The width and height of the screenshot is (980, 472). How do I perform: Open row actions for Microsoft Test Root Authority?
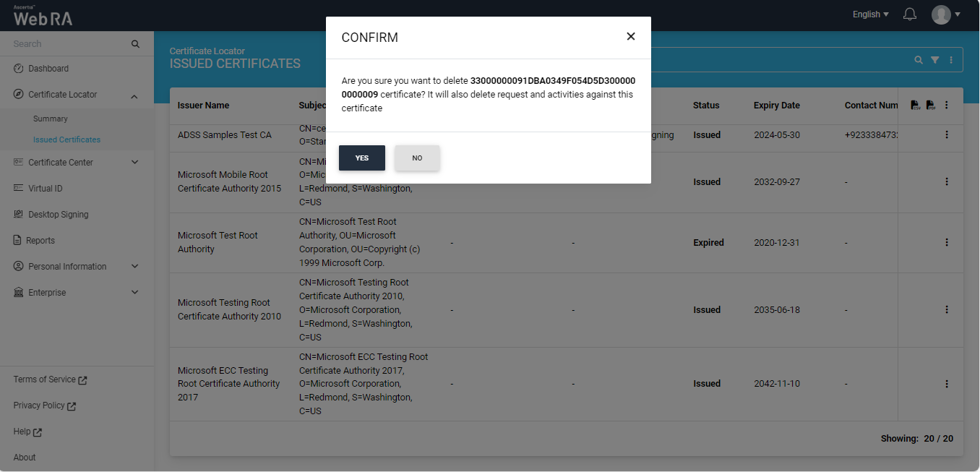[947, 243]
